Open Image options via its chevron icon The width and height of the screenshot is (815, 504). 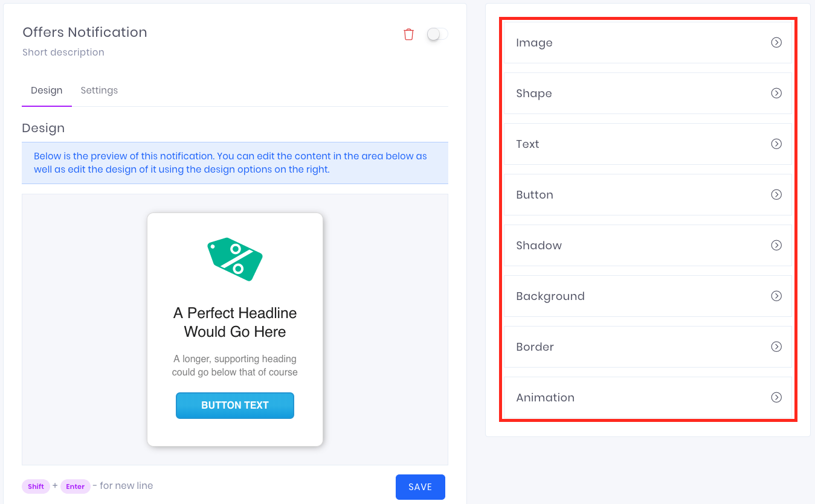tap(776, 42)
